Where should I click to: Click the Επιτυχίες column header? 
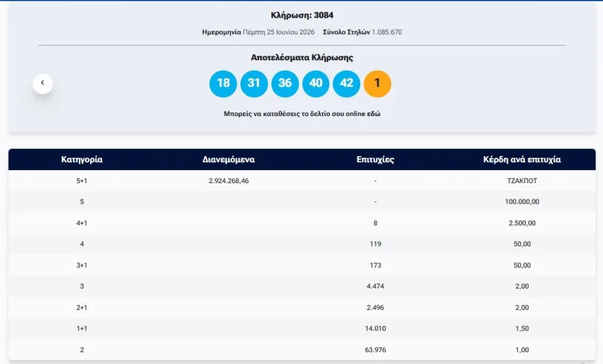click(x=375, y=159)
